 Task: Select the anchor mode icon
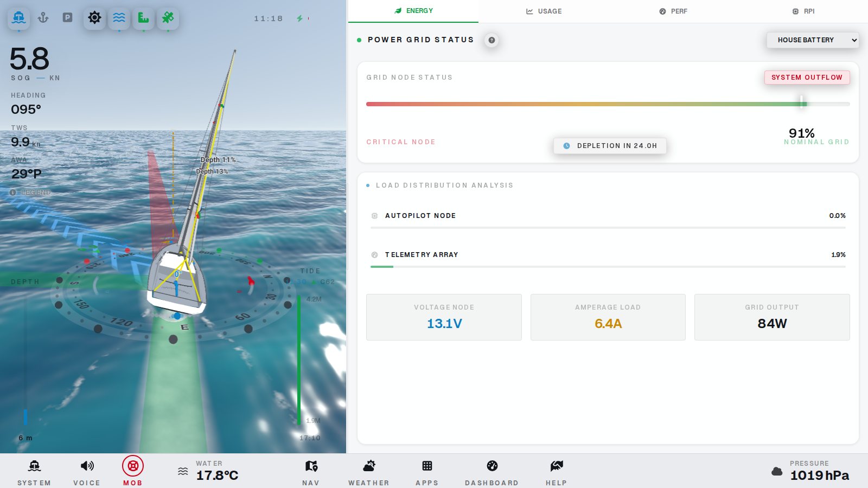(x=43, y=18)
